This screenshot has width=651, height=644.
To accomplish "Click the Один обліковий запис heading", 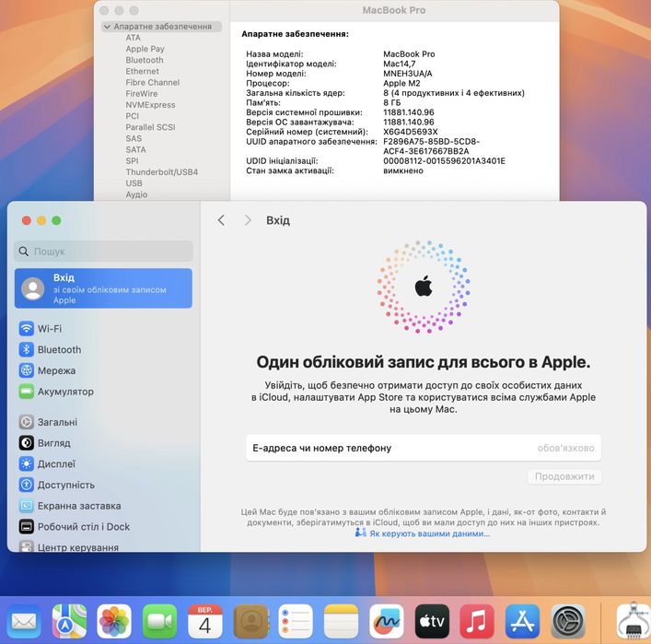I will pos(423,362).
